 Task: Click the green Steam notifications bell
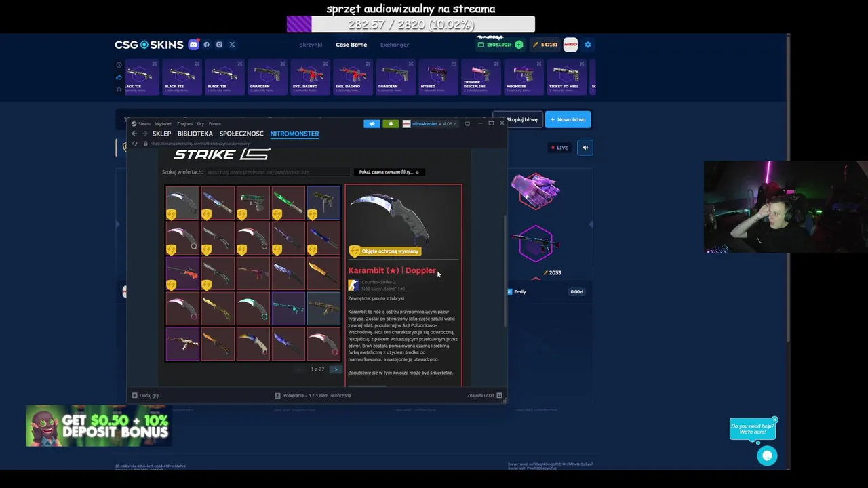click(391, 124)
